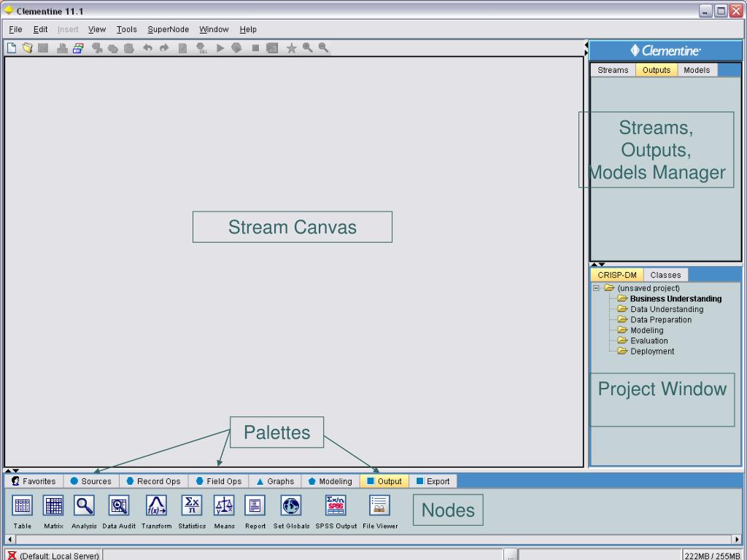Open the SuperNode menu
This screenshot has width=747, height=560.
169,29
